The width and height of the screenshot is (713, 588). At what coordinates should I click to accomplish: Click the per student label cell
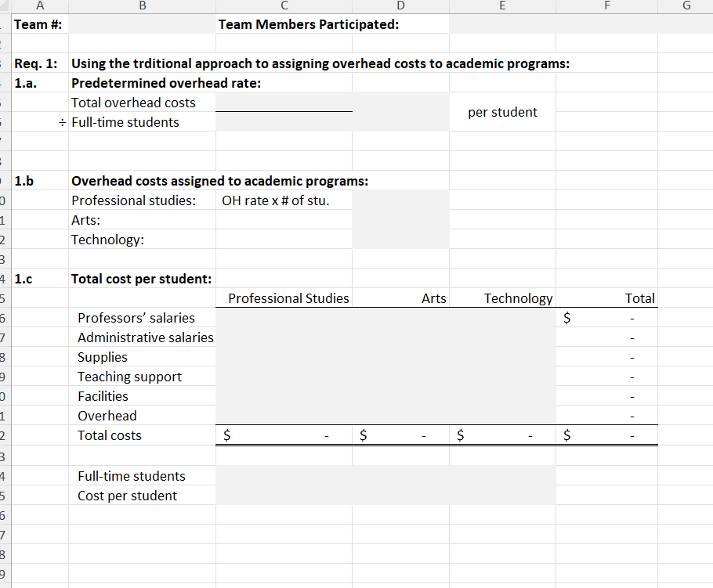[x=503, y=112]
